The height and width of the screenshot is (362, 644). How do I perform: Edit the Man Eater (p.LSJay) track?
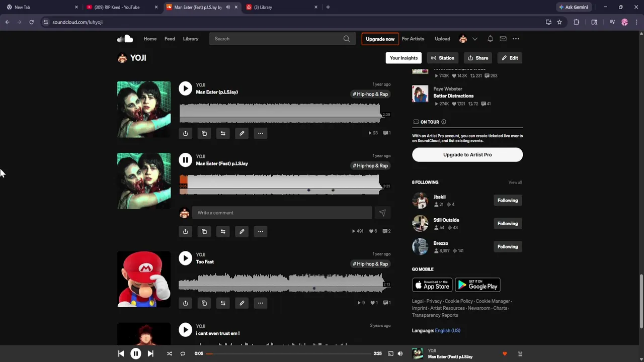click(242, 133)
